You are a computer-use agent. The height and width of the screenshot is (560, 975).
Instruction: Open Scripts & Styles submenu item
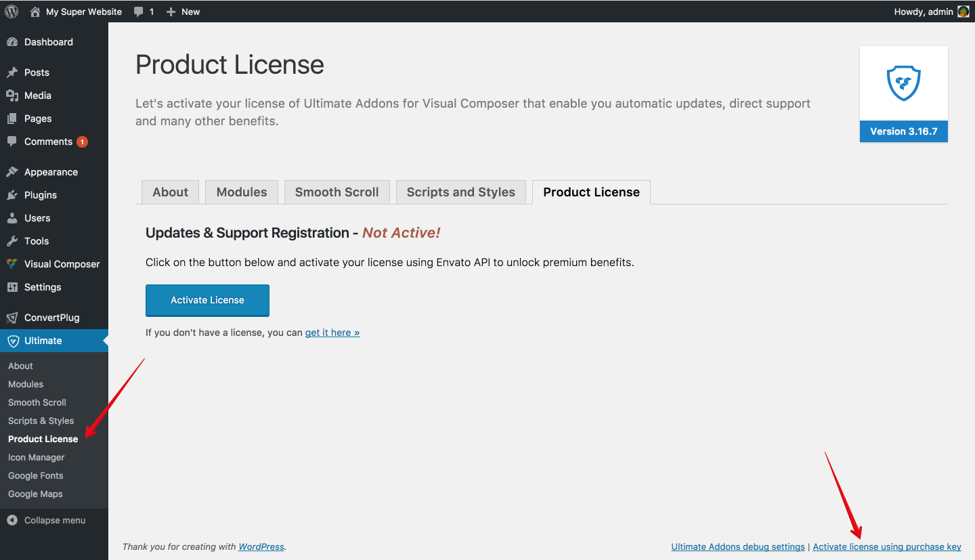41,421
